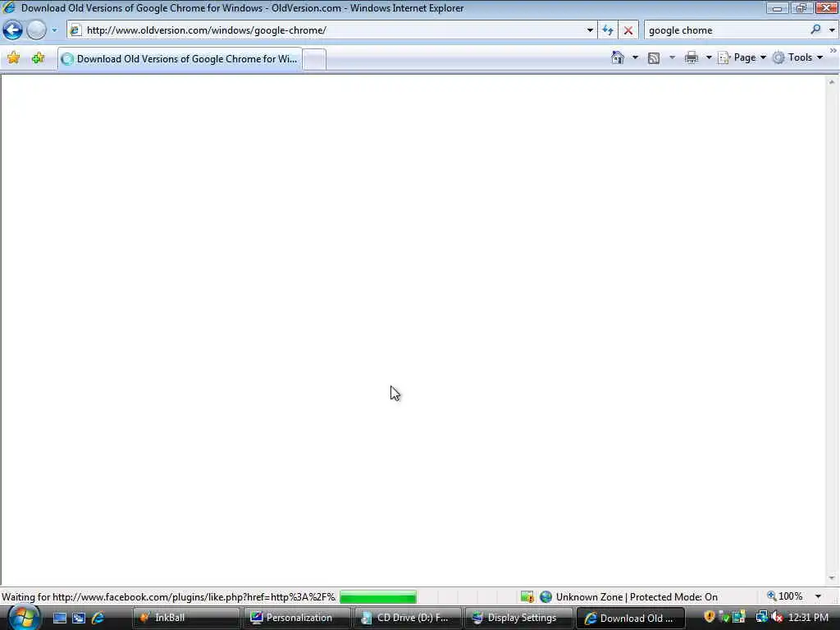The height and width of the screenshot is (630, 840).
Task: Click the Home toolbar icon
Action: tap(618, 57)
